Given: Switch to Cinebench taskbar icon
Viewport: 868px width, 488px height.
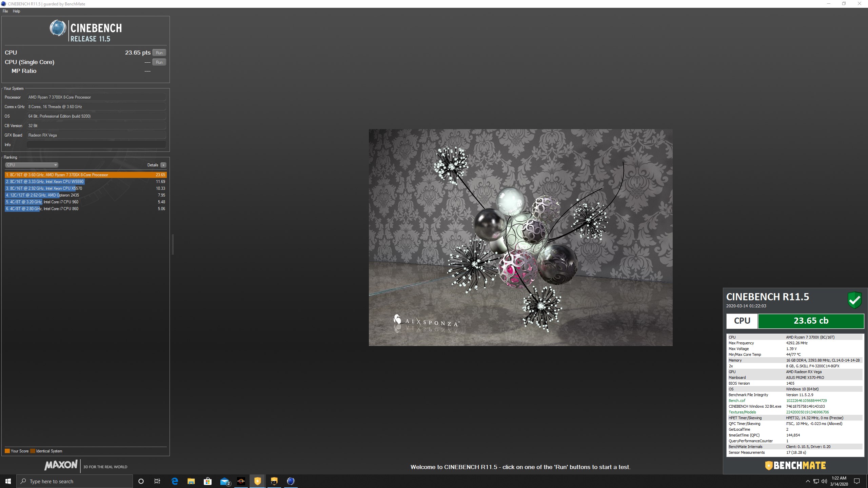Looking at the screenshot, I should 291,481.
